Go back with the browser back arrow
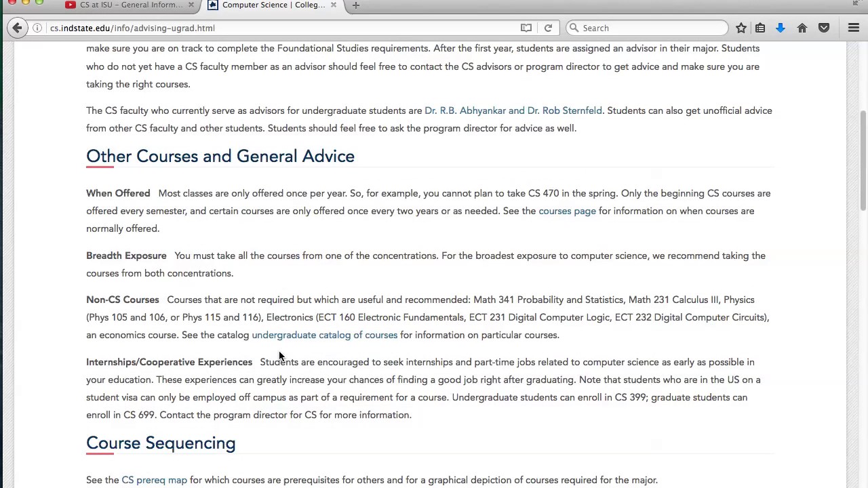The height and width of the screenshot is (488, 868). [x=17, y=28]
